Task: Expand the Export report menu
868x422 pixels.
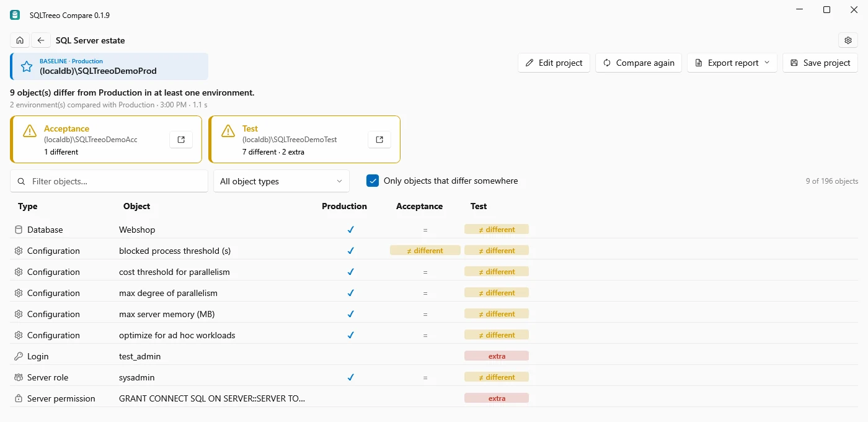Action: tap(732, 63)
